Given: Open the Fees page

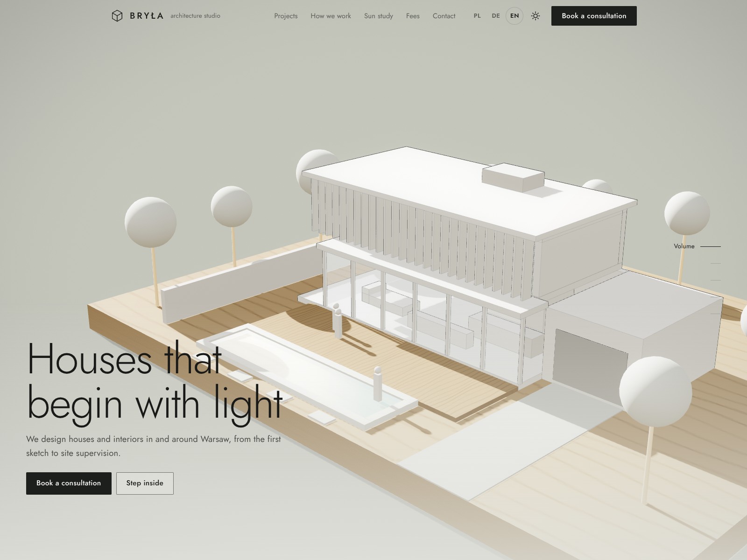Looking at the screenshot, I should tap(413, 16).
